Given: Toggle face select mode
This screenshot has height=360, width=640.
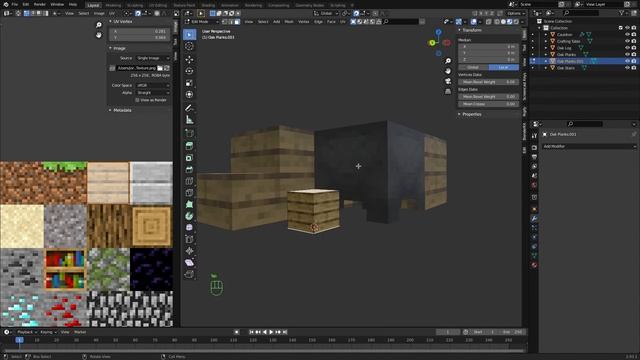Looking at the screenshot, I should 237,22.
